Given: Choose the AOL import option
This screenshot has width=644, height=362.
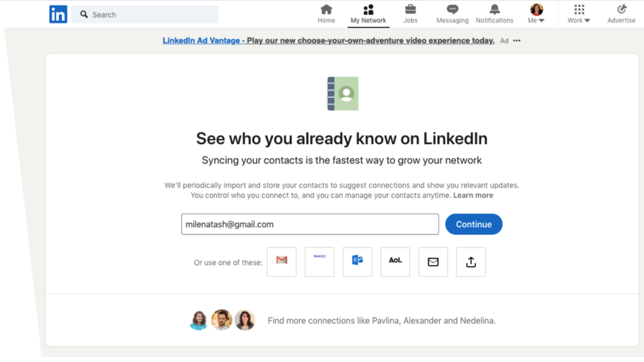Looking at the screenshot, I should 395,262.
